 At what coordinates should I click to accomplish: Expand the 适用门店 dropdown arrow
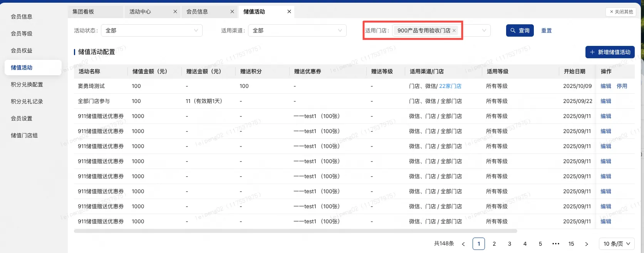[484, 30]
